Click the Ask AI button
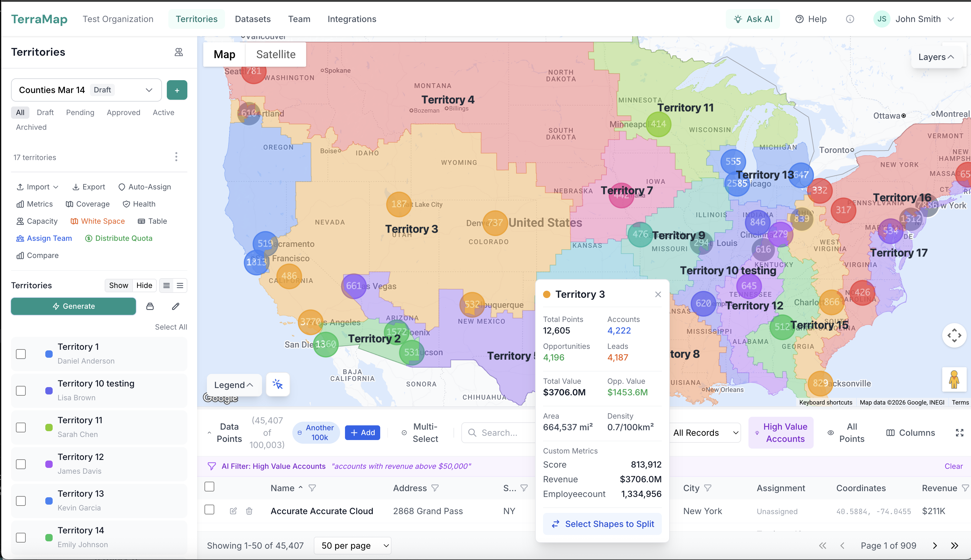This screenshot has height=560, width=971. tap(753, 19)
